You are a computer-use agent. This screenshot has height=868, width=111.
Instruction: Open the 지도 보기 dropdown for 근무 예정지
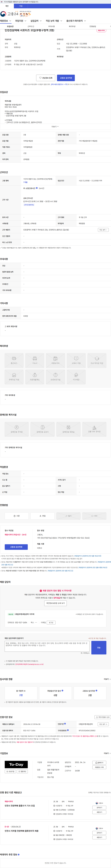coord(103,230)
